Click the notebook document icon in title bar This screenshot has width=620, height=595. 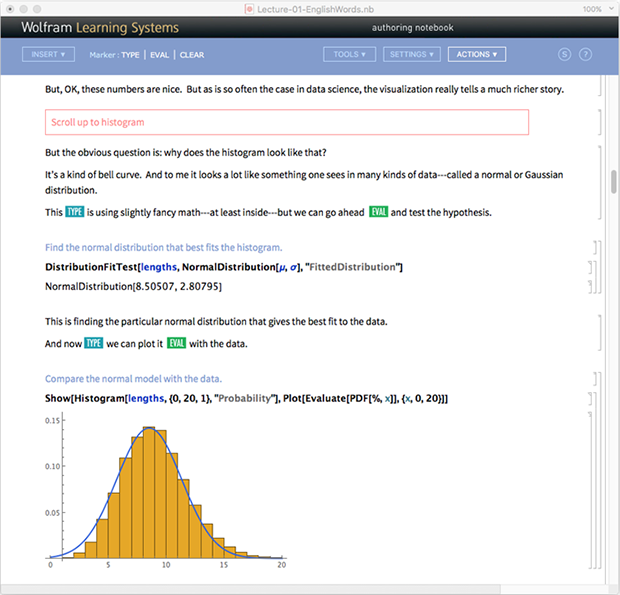coord(249,9)
